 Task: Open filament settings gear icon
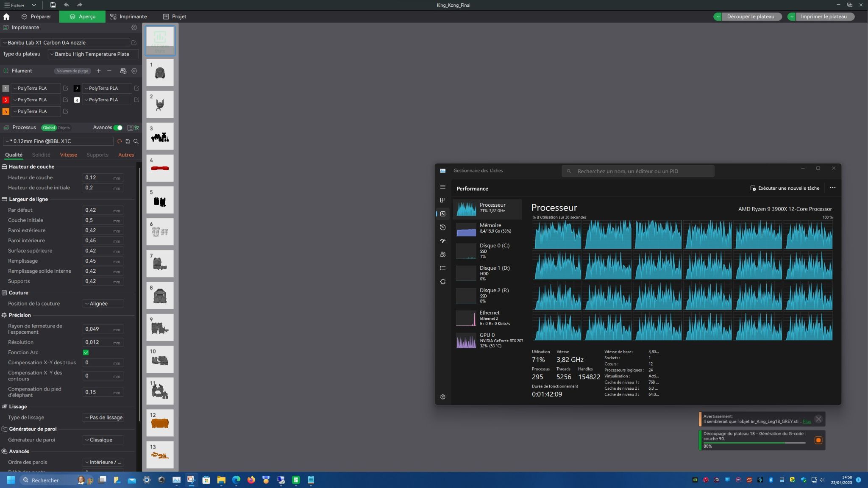(x=134, y=71)
